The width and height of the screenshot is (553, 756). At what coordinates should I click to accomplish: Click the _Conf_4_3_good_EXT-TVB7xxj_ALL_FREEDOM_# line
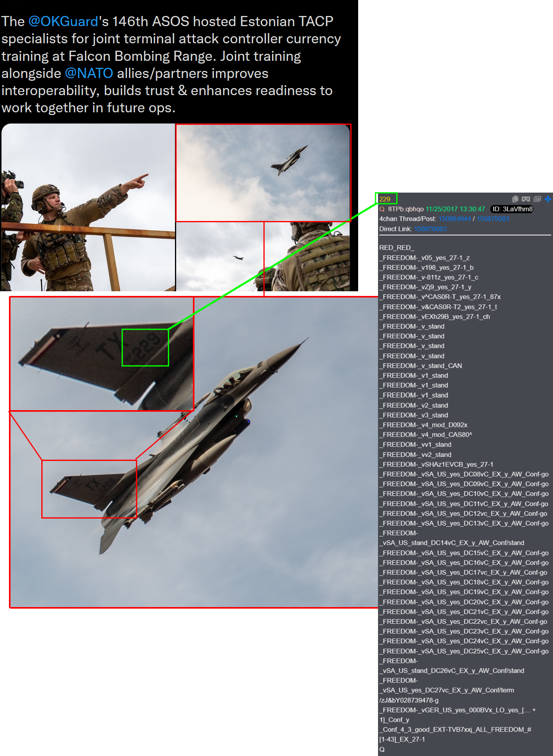coord(455,729)
